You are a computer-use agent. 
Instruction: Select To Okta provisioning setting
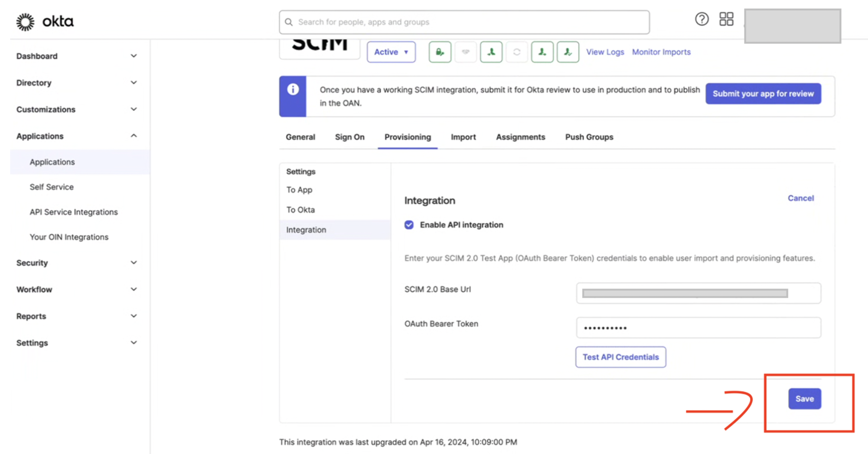300,209
